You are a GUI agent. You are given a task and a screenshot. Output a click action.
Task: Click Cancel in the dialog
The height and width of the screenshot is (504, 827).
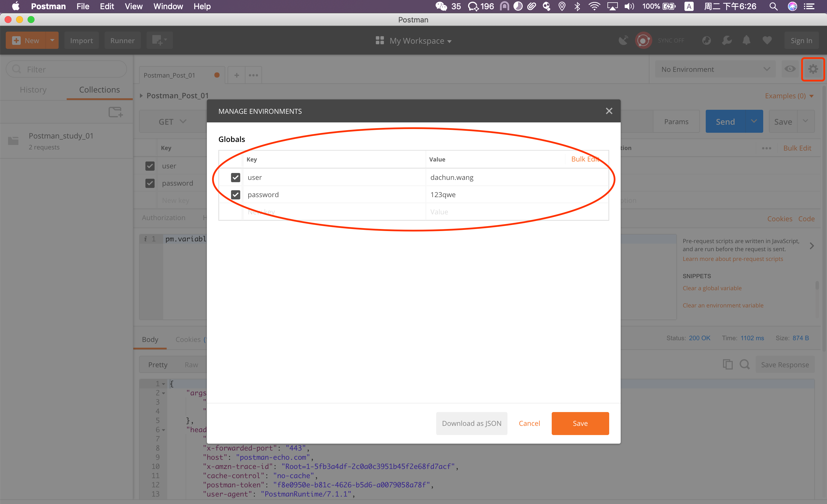[x=529, y=423]
